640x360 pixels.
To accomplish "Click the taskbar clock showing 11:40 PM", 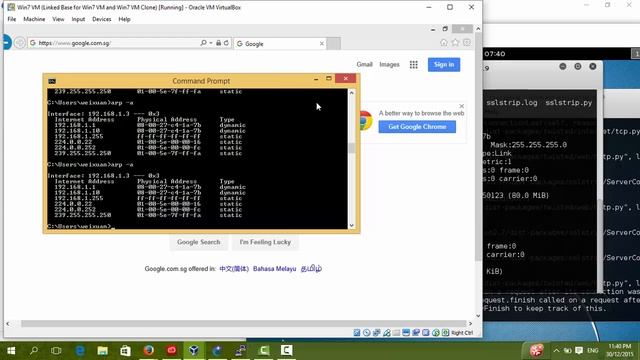I will (620, 351).
